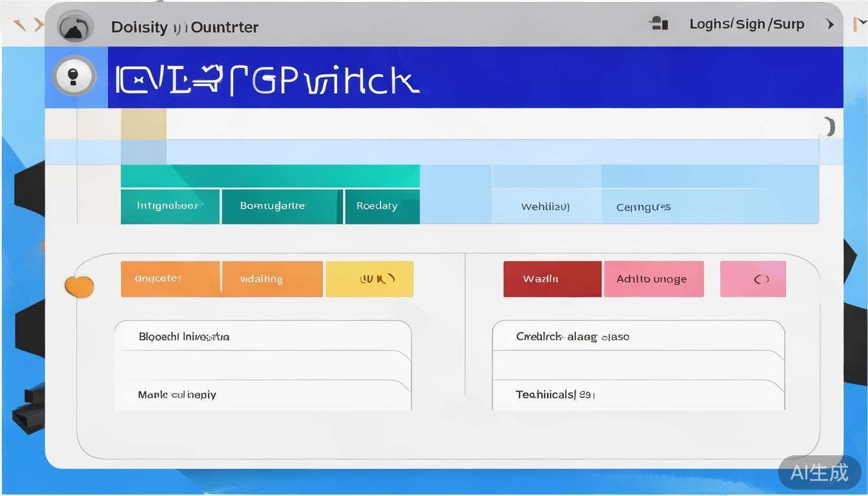This screenshot has width=868, height=496.
Task: Click the round avatar icon in title bar
Action: [76, 27]
